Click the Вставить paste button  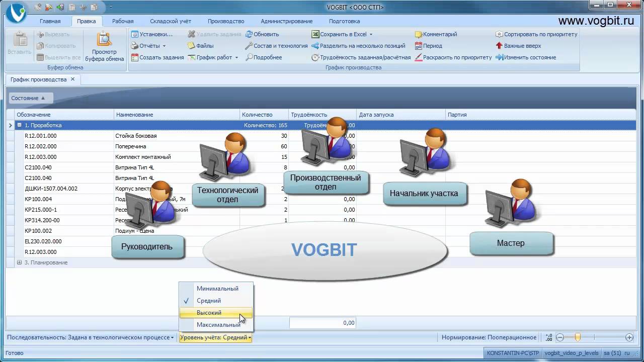point(20,43)
